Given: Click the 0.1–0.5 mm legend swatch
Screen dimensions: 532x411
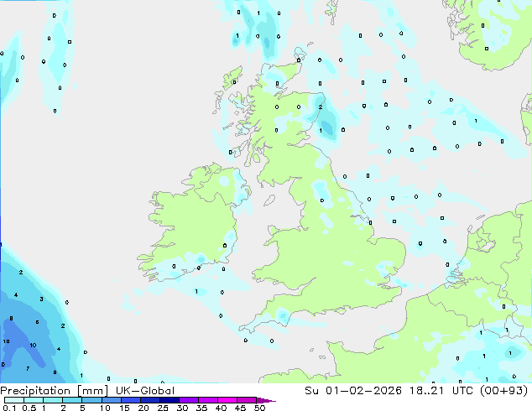Looking at the screenshot, I should click(14, 400).
